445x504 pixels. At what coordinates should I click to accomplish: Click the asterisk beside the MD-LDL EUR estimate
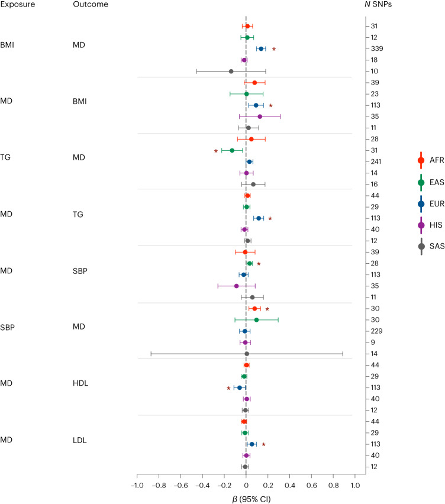(x=263, y=445)
